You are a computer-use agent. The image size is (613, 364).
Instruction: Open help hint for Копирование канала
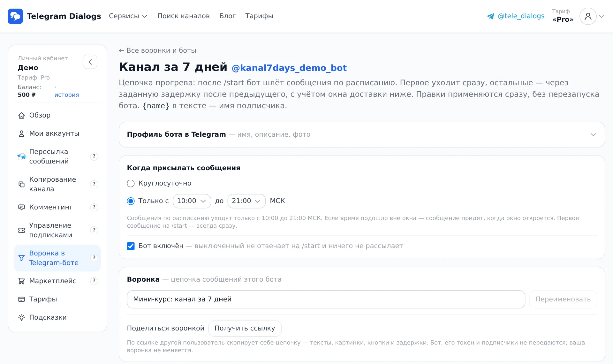click(94, 184)
